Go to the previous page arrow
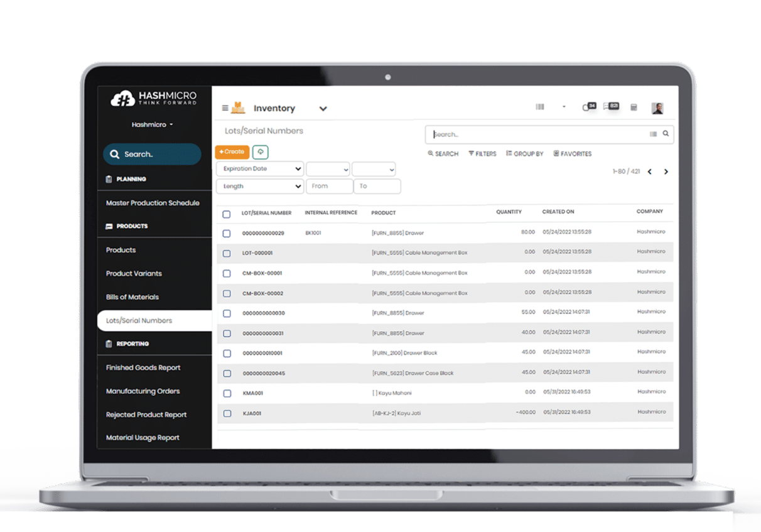The image size is (761, 532). [650, 172]
